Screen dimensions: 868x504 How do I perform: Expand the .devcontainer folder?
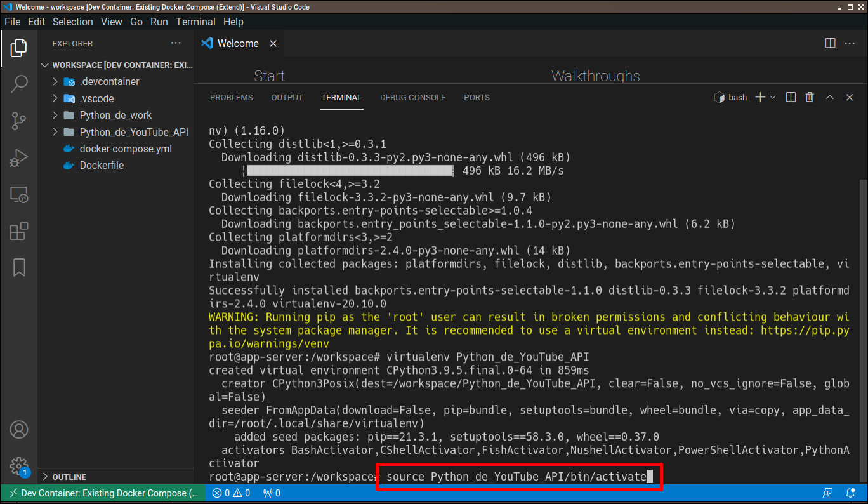click(x=54, y=81)
